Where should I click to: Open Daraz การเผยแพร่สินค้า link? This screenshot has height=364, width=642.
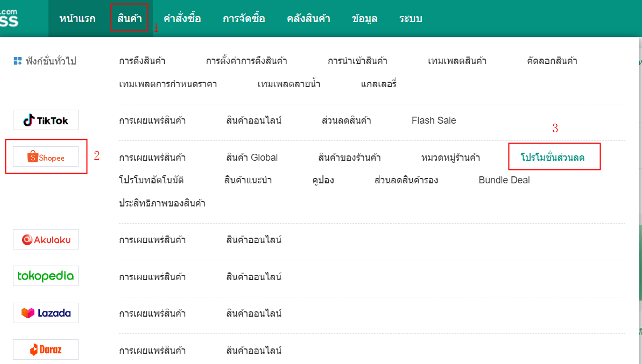tap(152, 351)
